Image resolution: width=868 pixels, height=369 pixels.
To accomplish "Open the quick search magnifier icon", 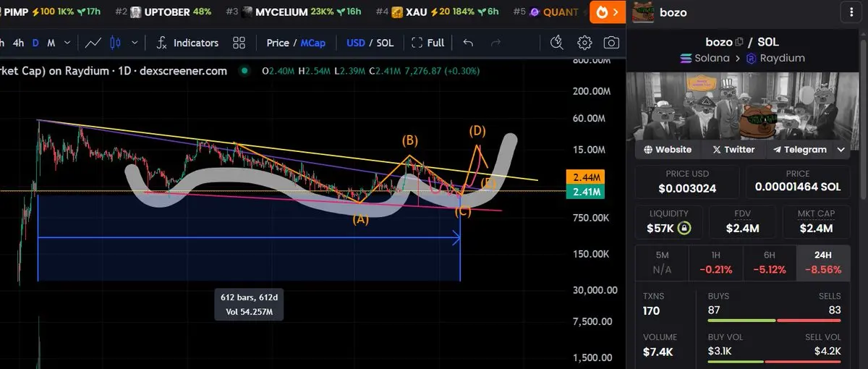I will pyautogui.click(x=556, y=43).
